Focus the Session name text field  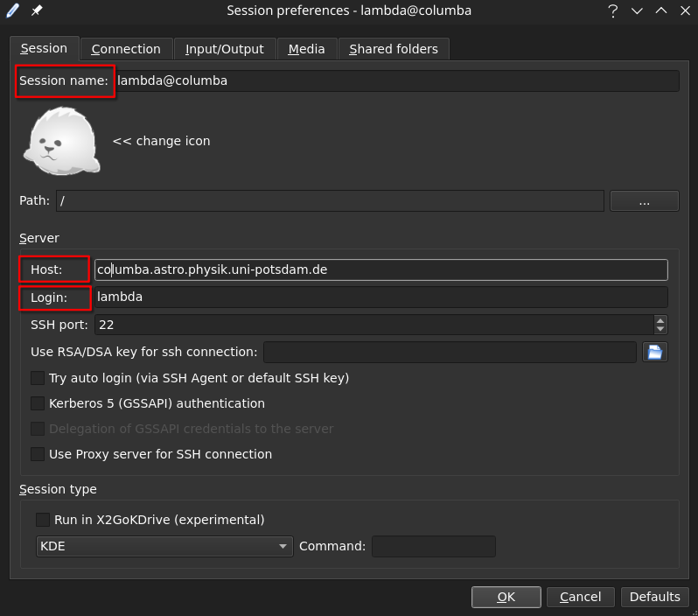point(396,80)
